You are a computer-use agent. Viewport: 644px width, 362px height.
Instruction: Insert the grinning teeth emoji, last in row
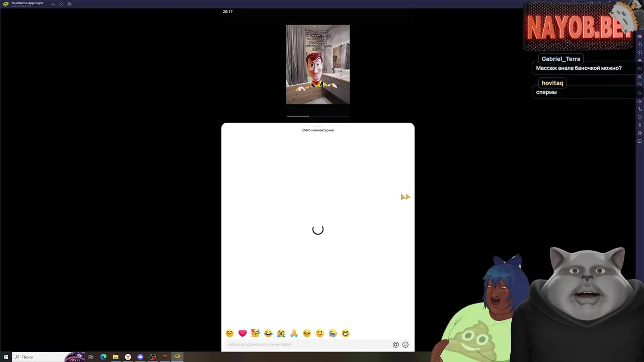pyautogui.click(x=345, y=333)
